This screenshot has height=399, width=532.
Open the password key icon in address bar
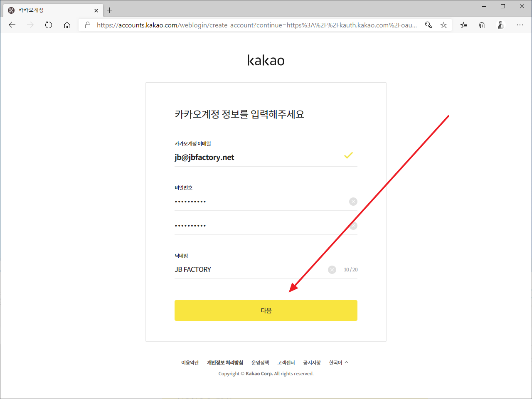[x=429, y=25]
